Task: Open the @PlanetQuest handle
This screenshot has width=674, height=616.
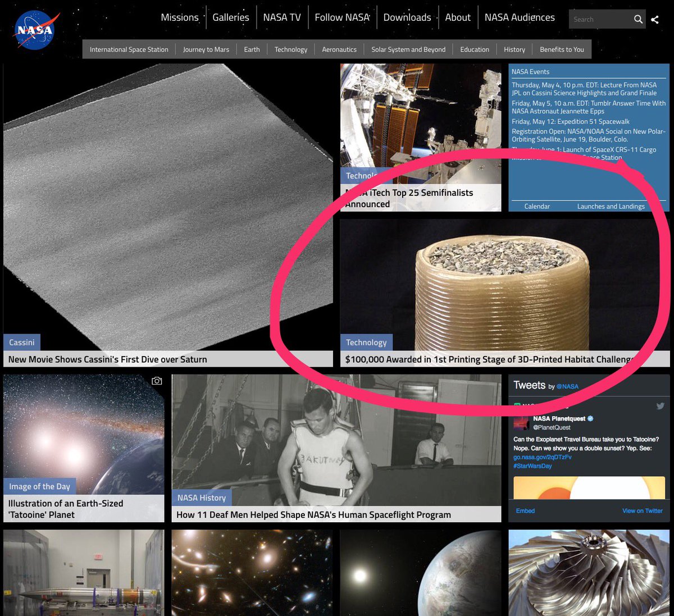Action: click(552, 427)
